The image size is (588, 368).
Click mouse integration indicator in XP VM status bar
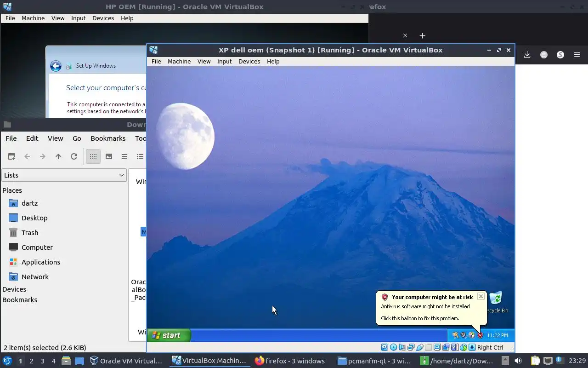tap(464, 347)
